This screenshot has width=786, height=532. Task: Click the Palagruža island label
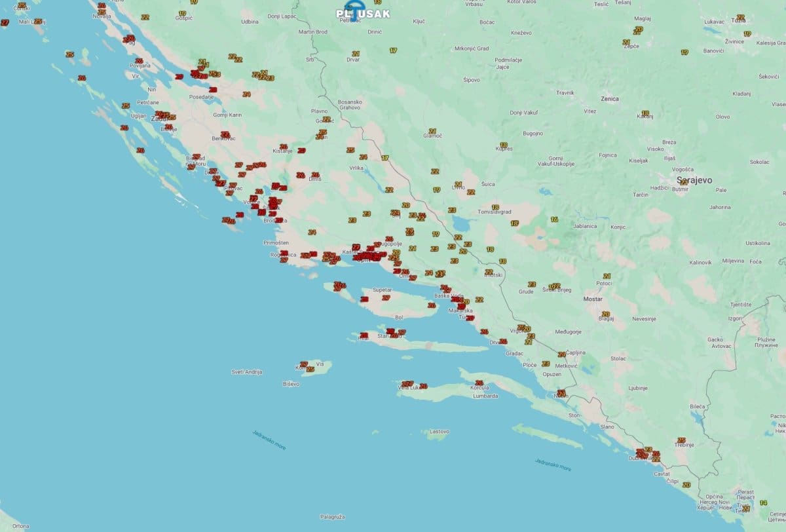point(333,517)
